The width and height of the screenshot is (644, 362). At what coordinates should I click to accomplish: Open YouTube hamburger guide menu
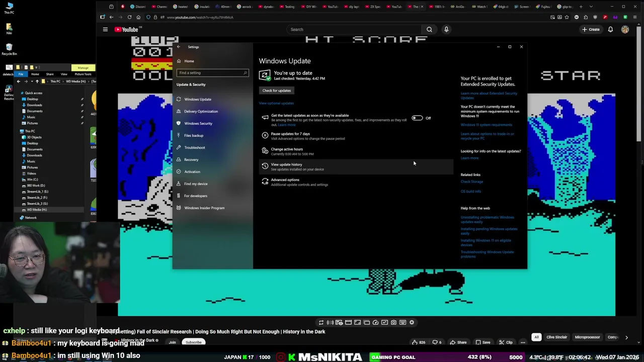(x=105, y=30)
